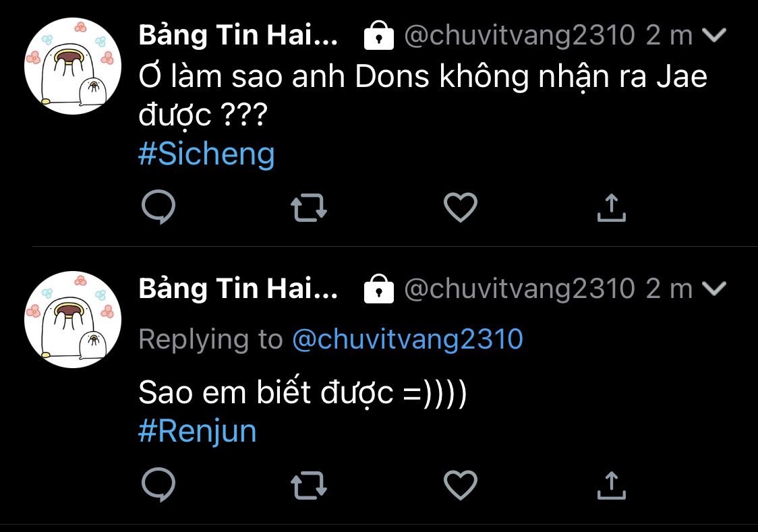This screenshot has height=532, width=758.
Task: Share the #Sicheng tweet
Action: [x=612, y=208]
